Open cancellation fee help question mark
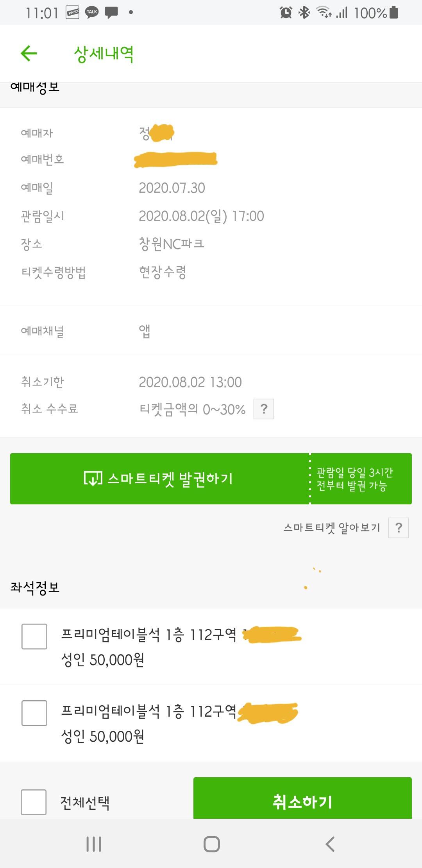 264,409
